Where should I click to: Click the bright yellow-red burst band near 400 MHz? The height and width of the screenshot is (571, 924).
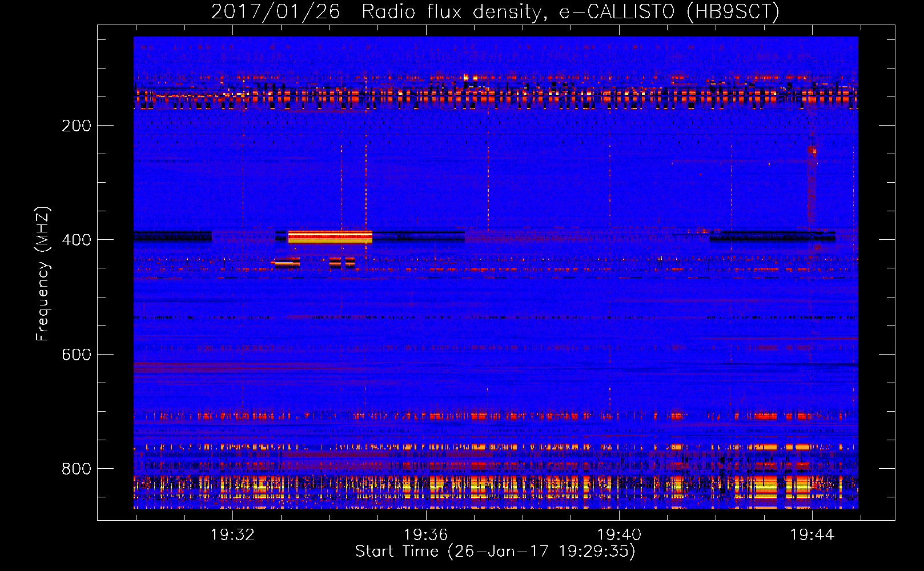pos(330,237)
